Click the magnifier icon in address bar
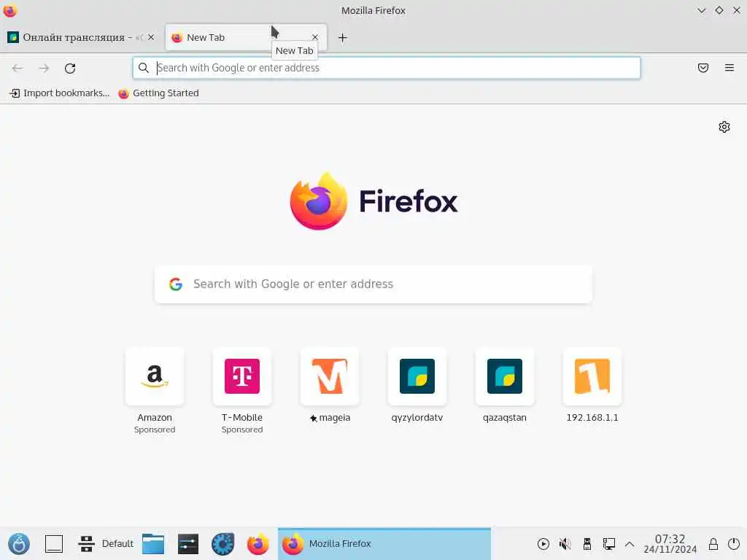The height and width of the screenshot is (560, 747). pos(144,68)
